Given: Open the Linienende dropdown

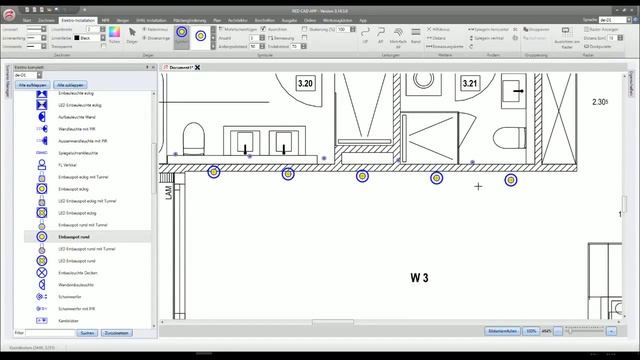Looking at the screenshot, I should (44, 47).
